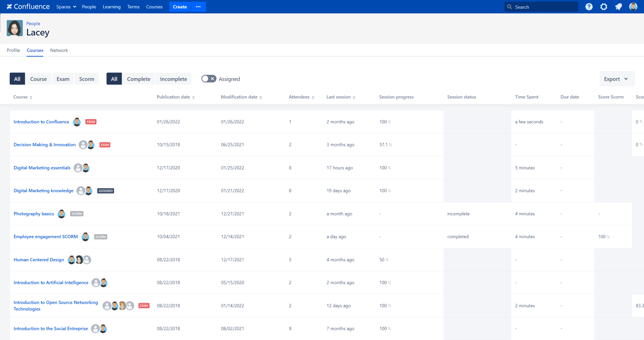Open the Digital Marketing essentials course

point(42,168)
